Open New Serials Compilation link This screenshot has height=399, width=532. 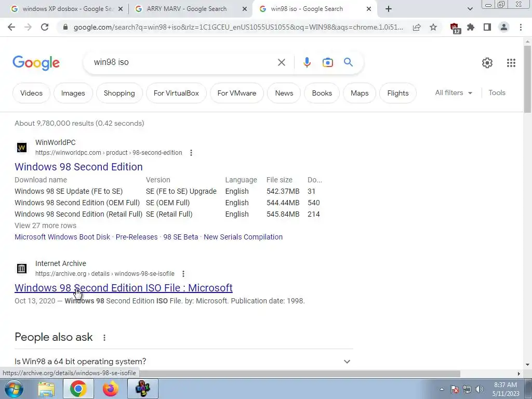(243, 237)
